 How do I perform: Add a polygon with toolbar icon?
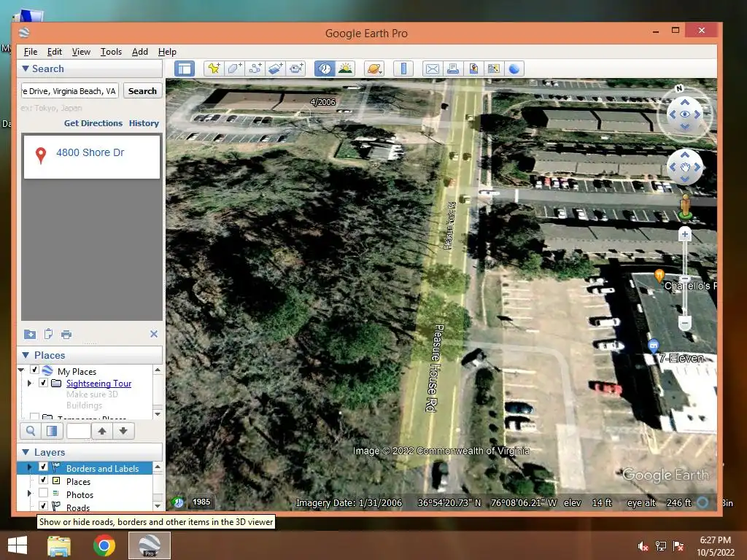(234, 69)
